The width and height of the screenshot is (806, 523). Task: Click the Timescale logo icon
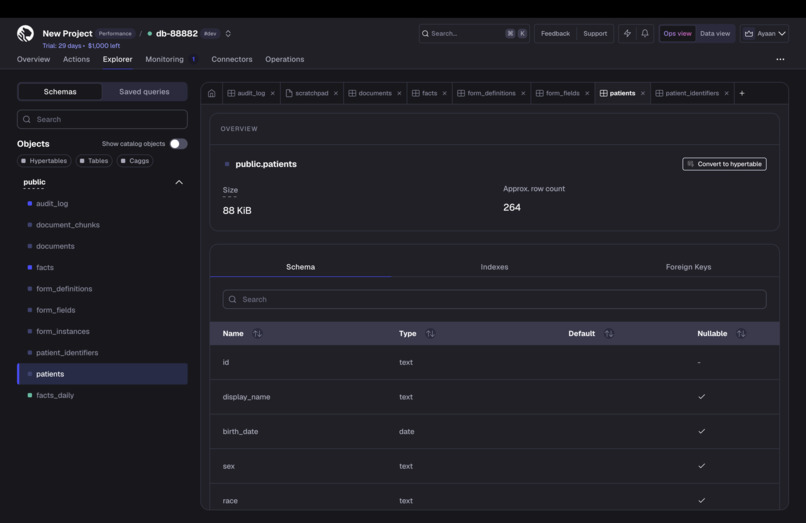tap(25, 33)
